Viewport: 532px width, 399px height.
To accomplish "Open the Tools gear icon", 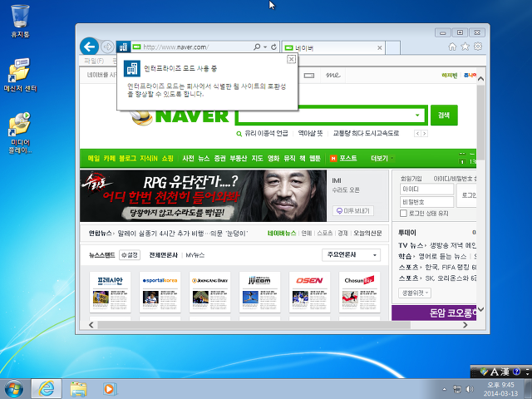I will 478,47.
